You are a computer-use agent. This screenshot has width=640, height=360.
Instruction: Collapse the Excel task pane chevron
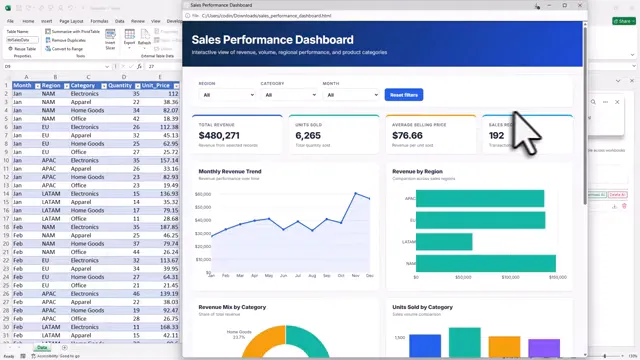pos(618,81)
